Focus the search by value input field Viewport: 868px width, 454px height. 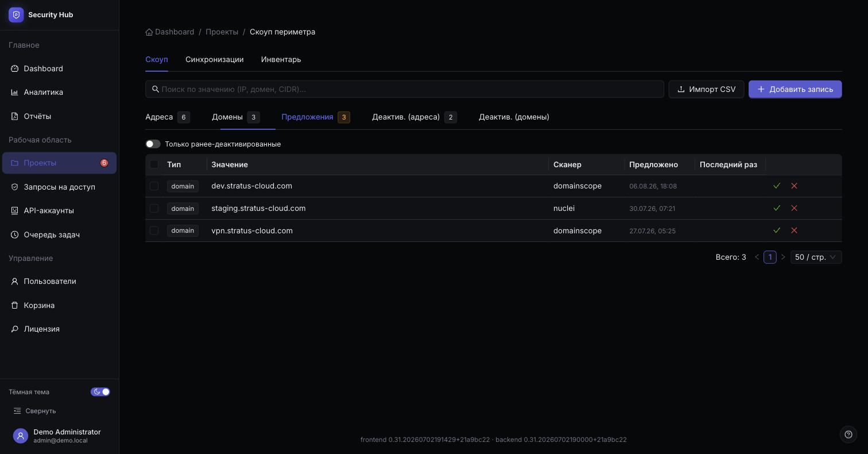405,89
